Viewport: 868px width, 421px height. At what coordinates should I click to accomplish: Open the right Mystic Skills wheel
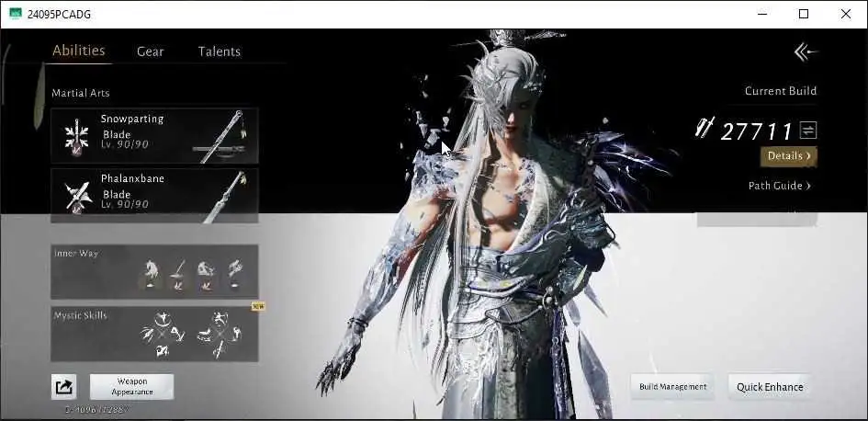(220, 334)
